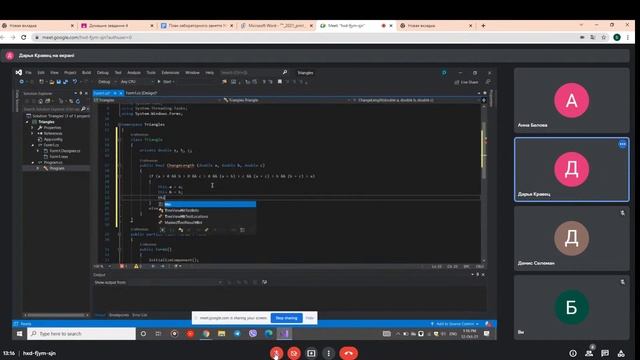640x360 pixels.
Task: Click the Viber icon in the shared taskbar
Action: [x=253, y=333]
